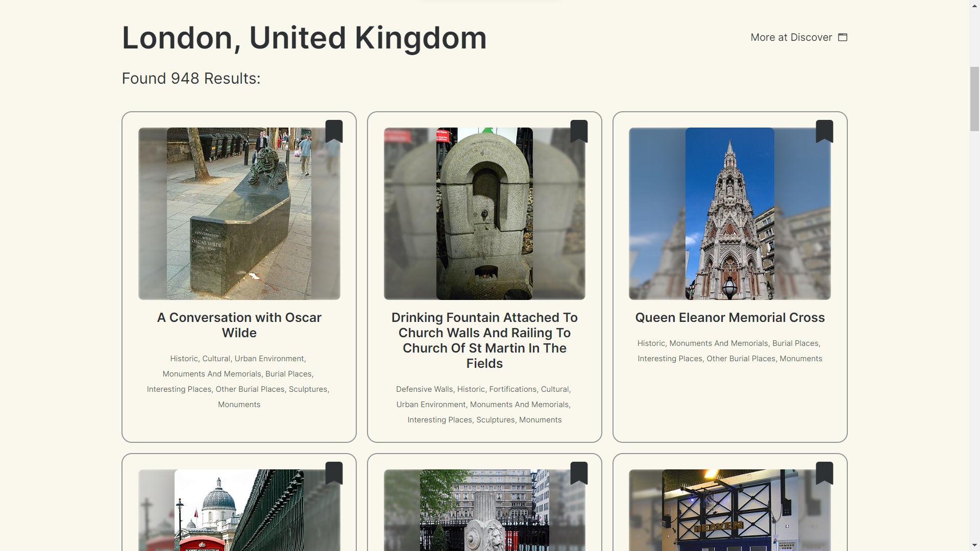Bookmark the Oscar Wilde card

pyautogui.click(x=335, y=131)
